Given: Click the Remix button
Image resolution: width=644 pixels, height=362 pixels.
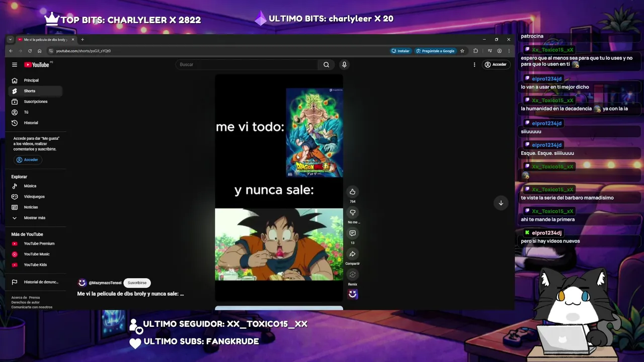Looking at the screenshot, I should coord(352,275).
